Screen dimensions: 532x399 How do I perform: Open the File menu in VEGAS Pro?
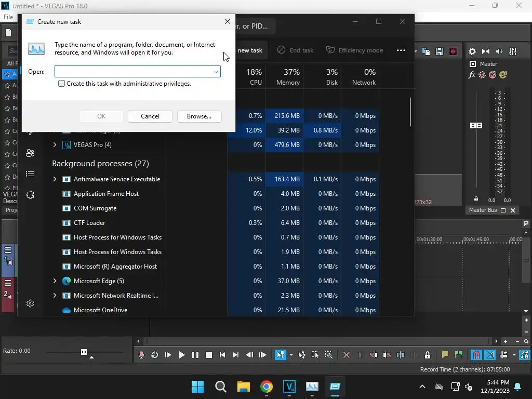[8, 17]
